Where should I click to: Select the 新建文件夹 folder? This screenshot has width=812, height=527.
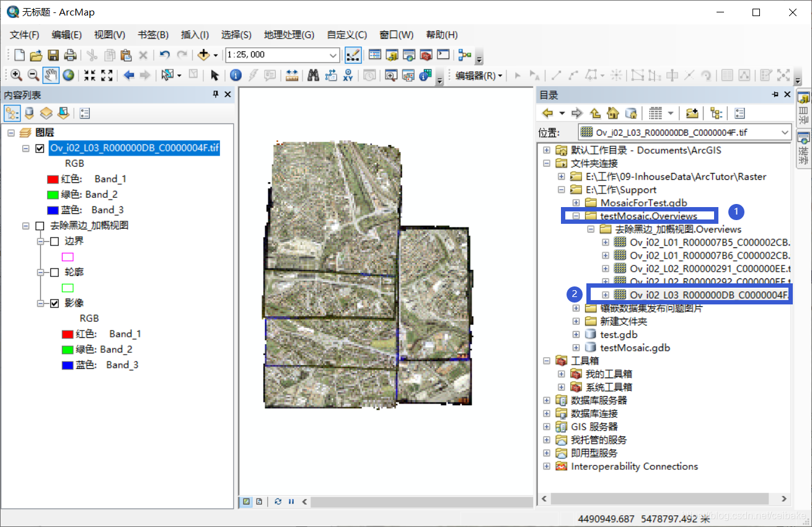(624, 321)
